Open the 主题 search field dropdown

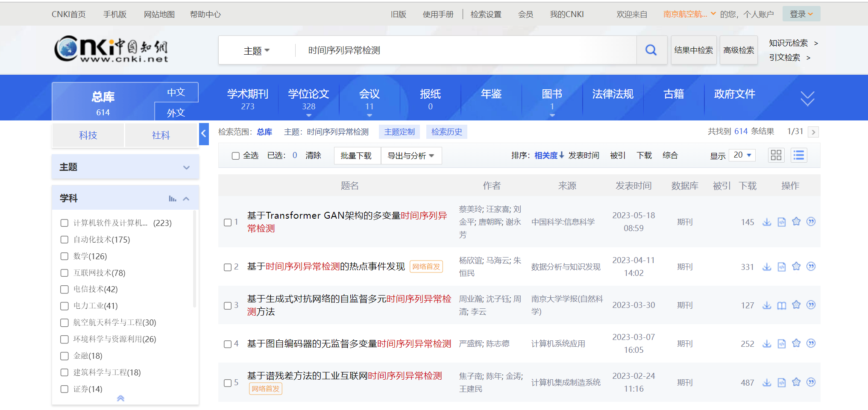[x=257, y=51]
